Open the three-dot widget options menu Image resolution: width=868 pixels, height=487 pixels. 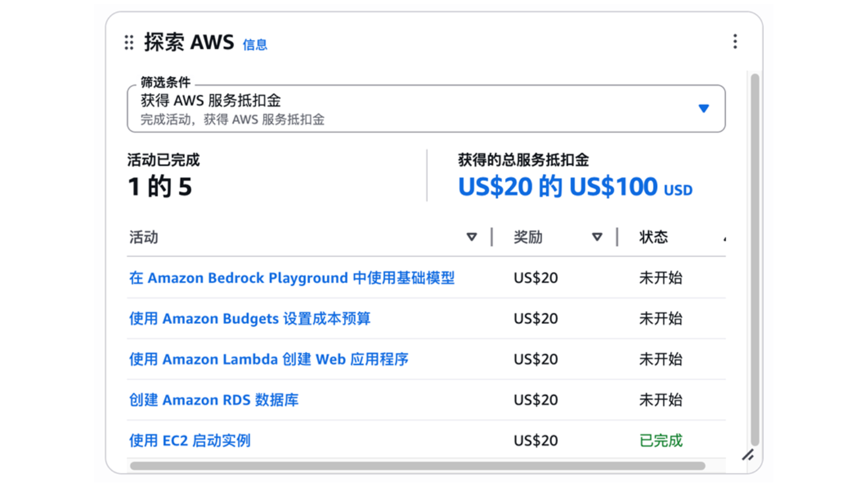tap(735, 41)
